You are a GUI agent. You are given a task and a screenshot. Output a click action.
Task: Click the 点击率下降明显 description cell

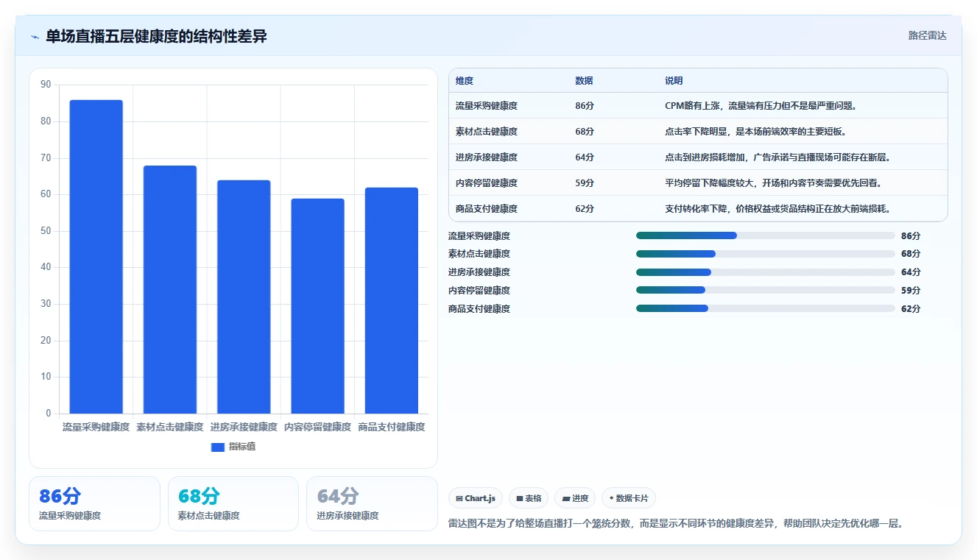[x=756, y=132]
